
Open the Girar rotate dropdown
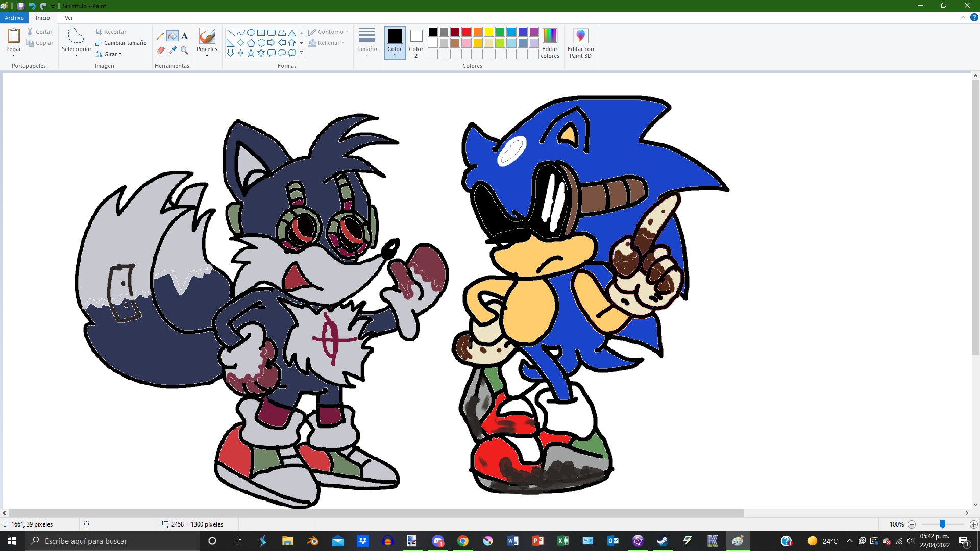(109, 54)
